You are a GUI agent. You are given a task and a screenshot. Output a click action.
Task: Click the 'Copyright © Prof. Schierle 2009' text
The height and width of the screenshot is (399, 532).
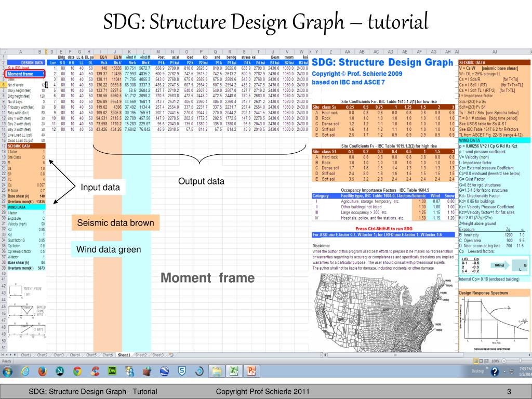coord(357,74)
